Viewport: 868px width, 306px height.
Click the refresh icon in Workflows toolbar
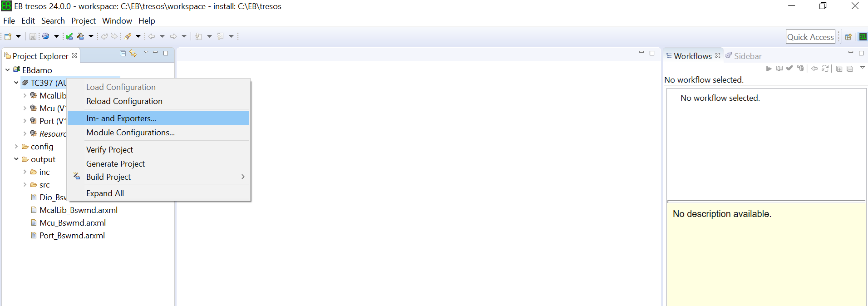pyautogui.click(x=825, y=69)
